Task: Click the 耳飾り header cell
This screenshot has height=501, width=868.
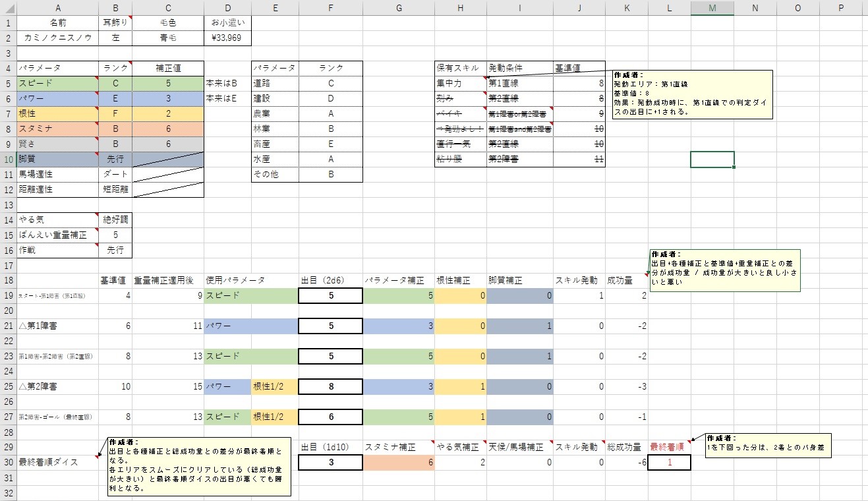Action: (115, 23)
